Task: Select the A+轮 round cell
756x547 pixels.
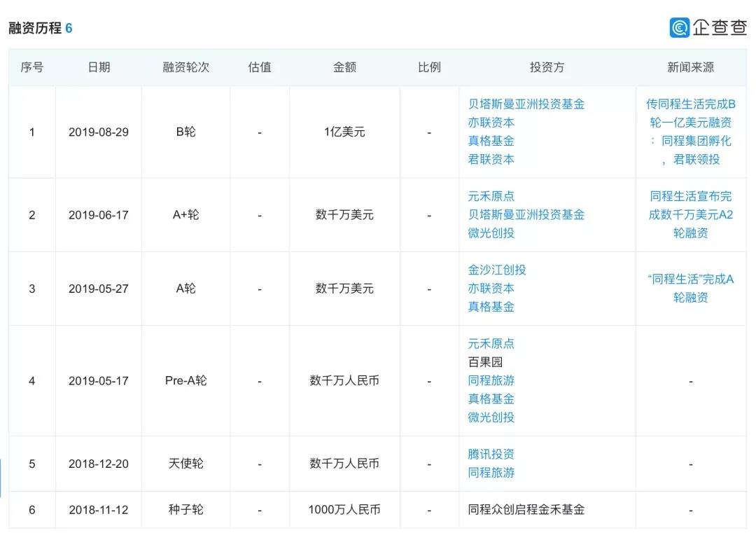Action: point(185,214)
